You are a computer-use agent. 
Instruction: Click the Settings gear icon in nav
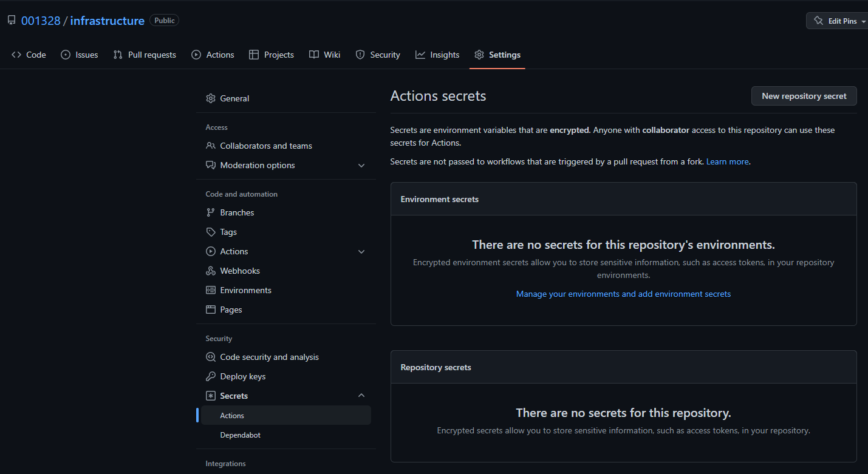(479, 55)
